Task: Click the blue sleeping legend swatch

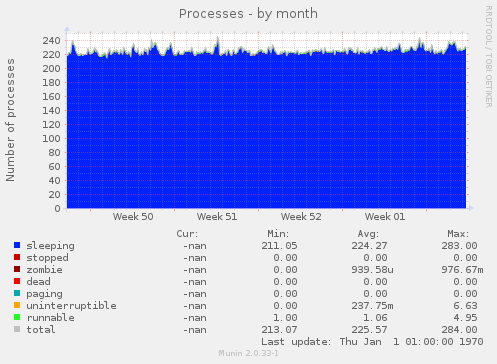Action: coord(17,245)
